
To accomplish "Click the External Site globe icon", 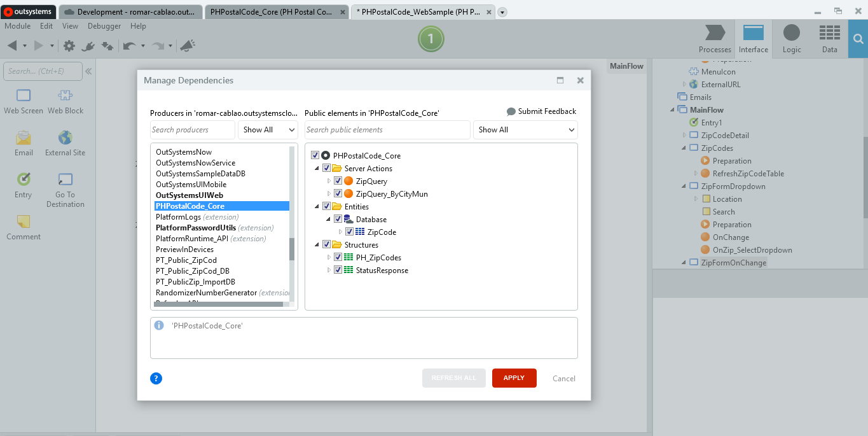I will [65, 138].
